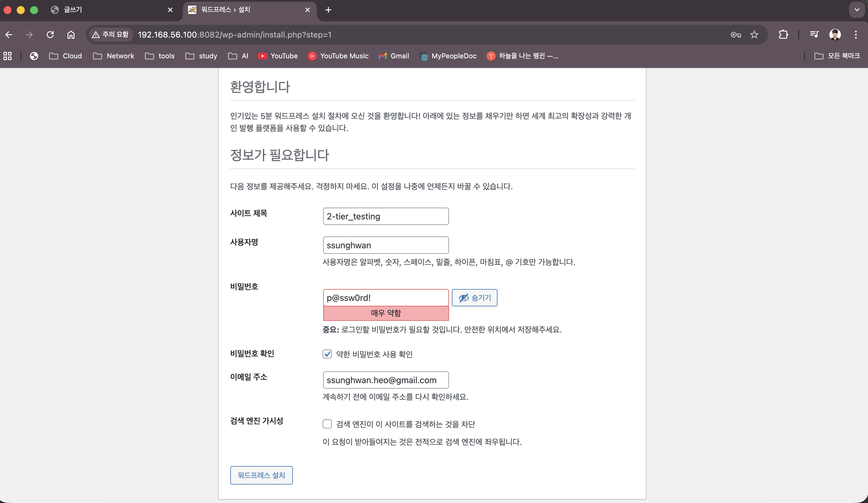868x503 pixels.
Task: Enable blocking search engines checkbox
Action: (x=327, y=424)
